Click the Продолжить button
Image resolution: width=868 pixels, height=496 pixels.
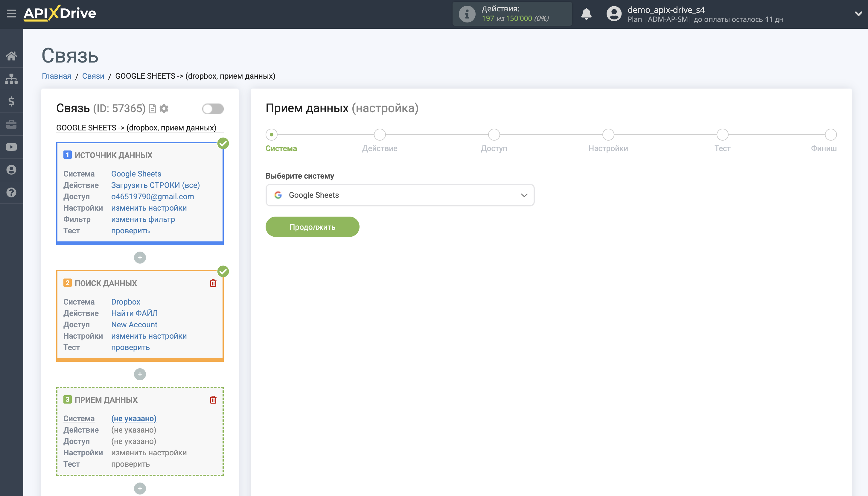coord(312,226)
